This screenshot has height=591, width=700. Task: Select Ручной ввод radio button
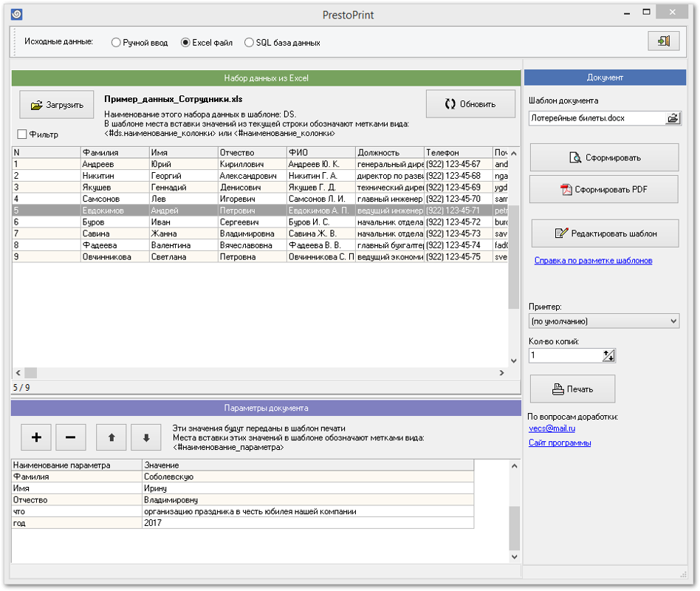[x=116, y=43]
